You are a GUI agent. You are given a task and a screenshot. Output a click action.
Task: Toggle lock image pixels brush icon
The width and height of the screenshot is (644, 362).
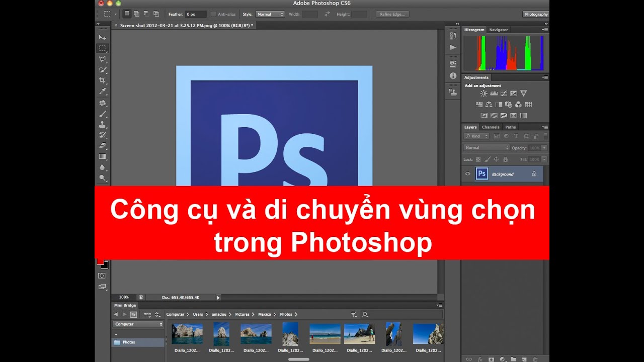point(487,159)
